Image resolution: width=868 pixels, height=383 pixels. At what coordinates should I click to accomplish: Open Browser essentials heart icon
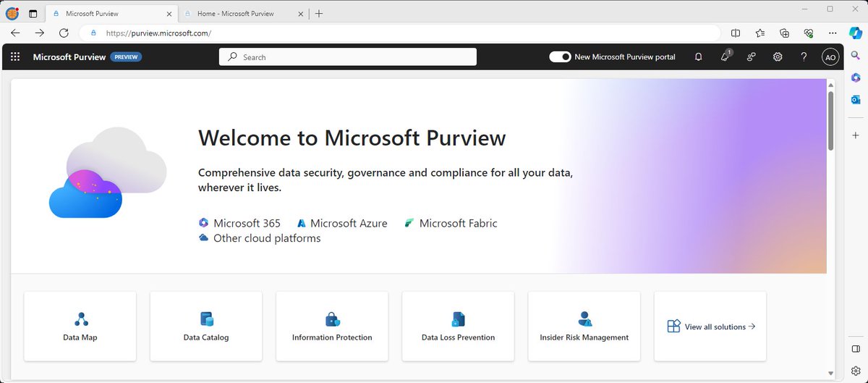[809, 33]
